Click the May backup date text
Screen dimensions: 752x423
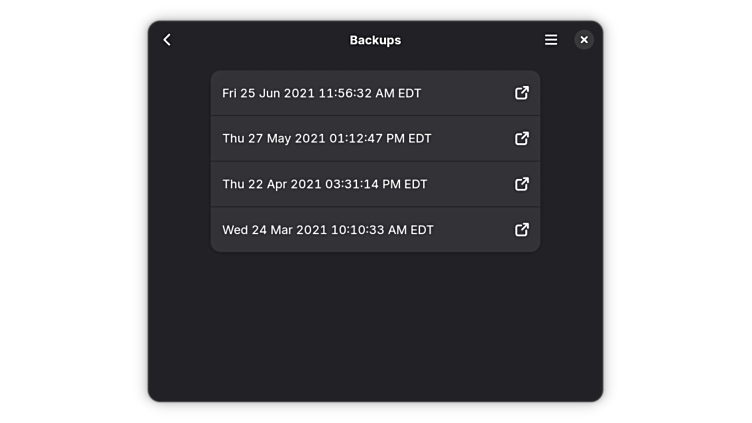[326, 138]
